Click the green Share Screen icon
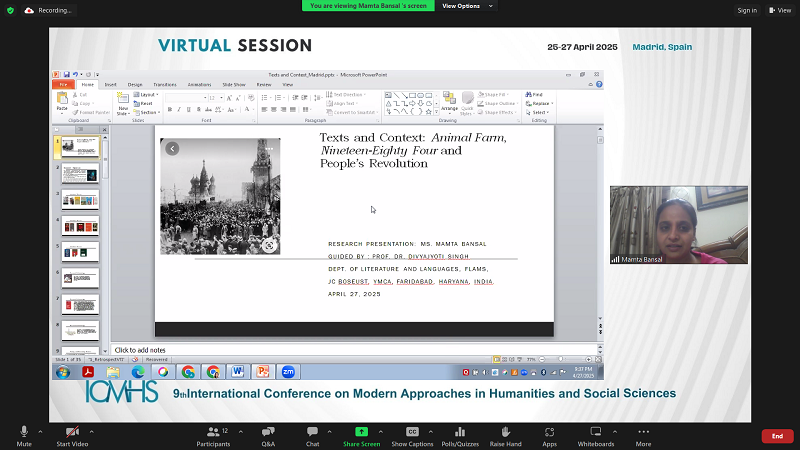This screenshot has height=450, width=800. 361,431
